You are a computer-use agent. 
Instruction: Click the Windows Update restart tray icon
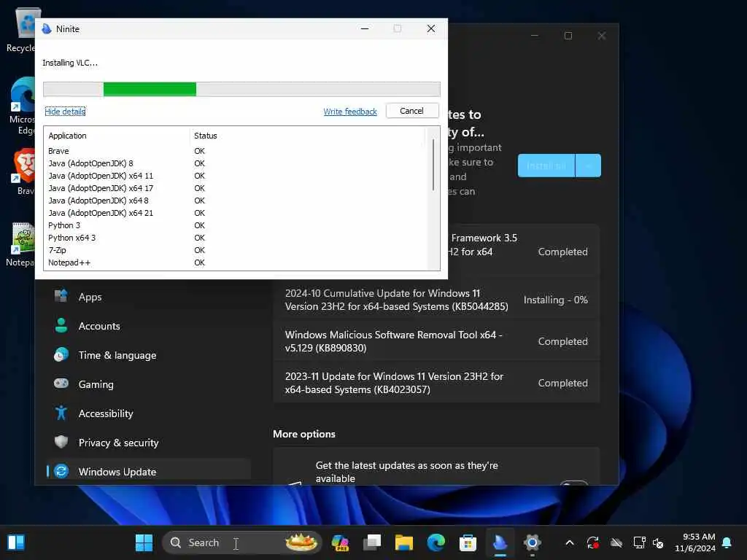click(592, 542)
